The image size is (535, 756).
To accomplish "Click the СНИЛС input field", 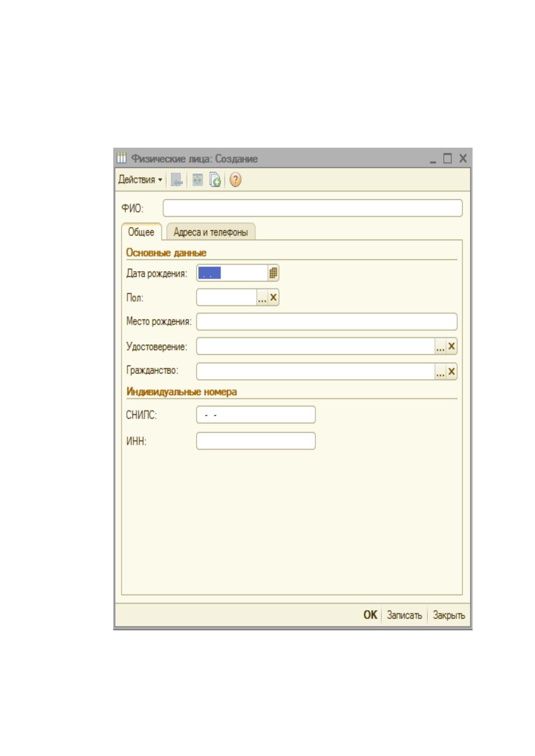I will pos(256,415).
